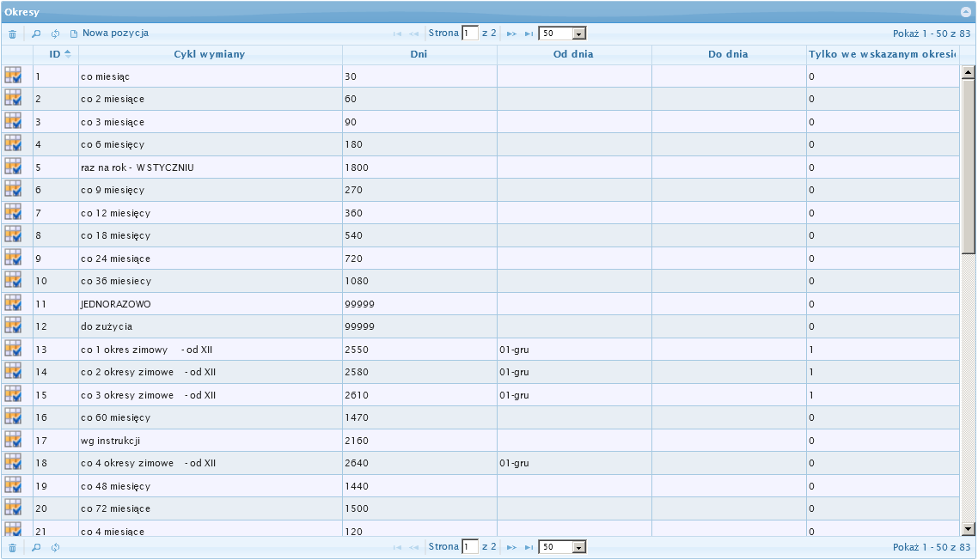Jump to last page in top pager
Viewport: 978px width, 560px height.
529,33
